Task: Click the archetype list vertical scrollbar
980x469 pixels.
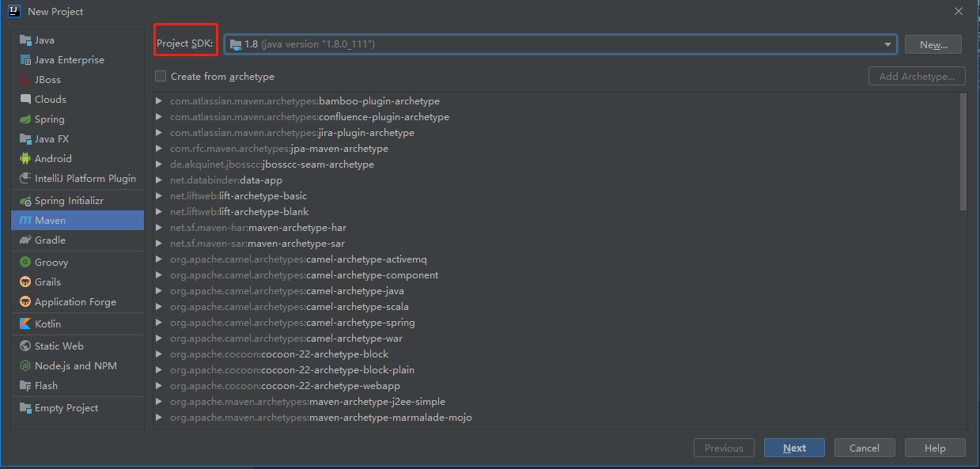Action: click(x=963, y=152)
